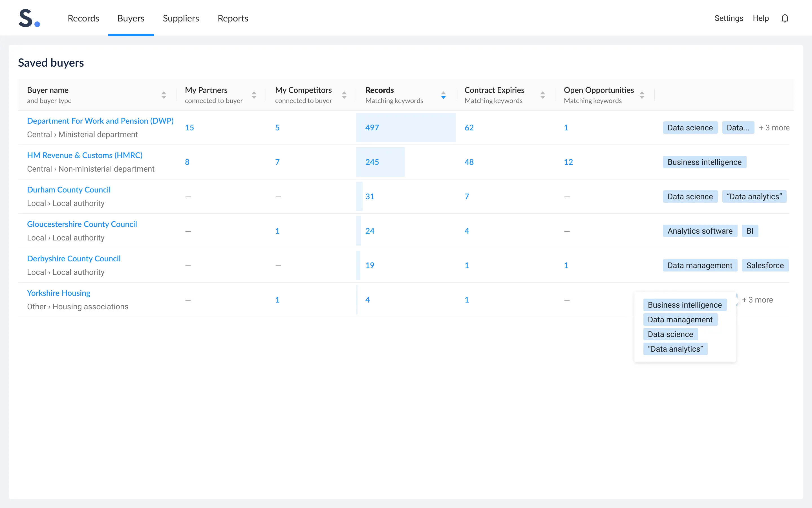Open Department For Work and Pension buyer
The image size is (812, 508).
tap(100, 121)
